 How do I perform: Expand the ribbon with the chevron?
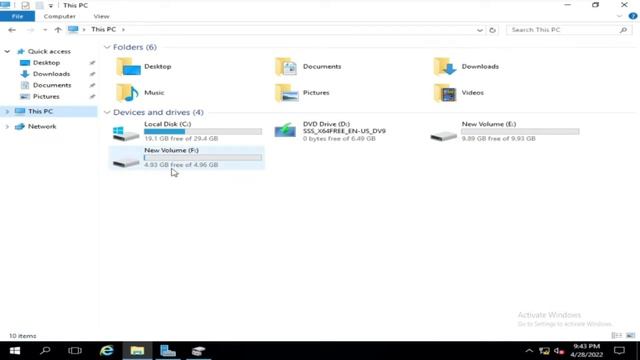tap(620, 16)
